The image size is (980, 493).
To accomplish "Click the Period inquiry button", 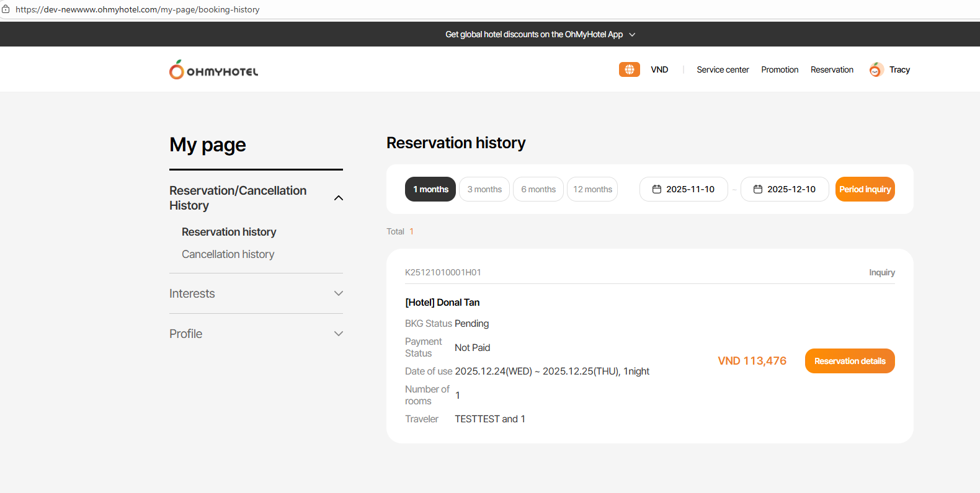I will coord(865,189).
